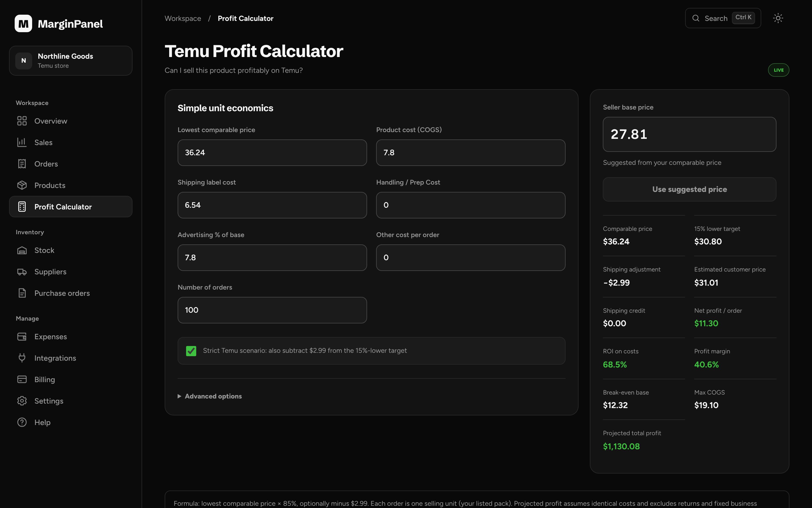Select Products in the sidebar

click(71, 185)
